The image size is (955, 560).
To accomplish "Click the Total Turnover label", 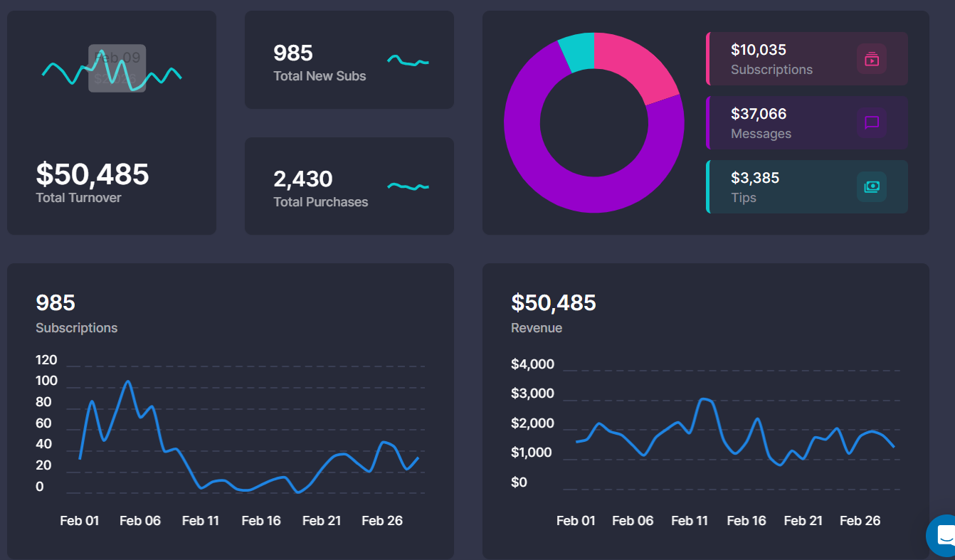I will click(78, 198).
